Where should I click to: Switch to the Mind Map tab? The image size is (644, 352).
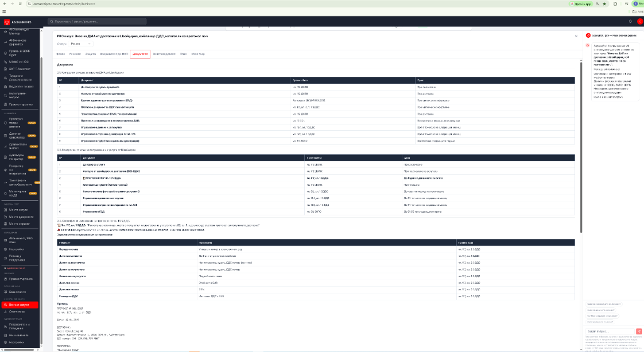[198, 54]
